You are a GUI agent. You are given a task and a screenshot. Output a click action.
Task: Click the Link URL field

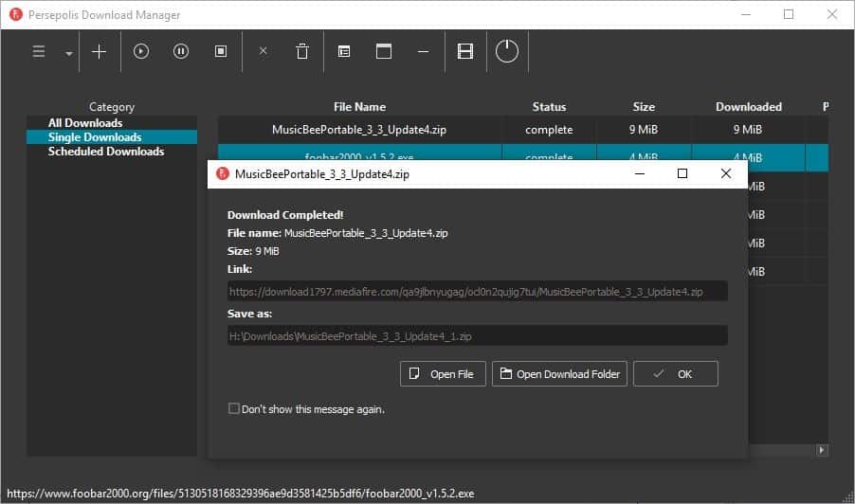pyautogui.click(x=477, y=292)
